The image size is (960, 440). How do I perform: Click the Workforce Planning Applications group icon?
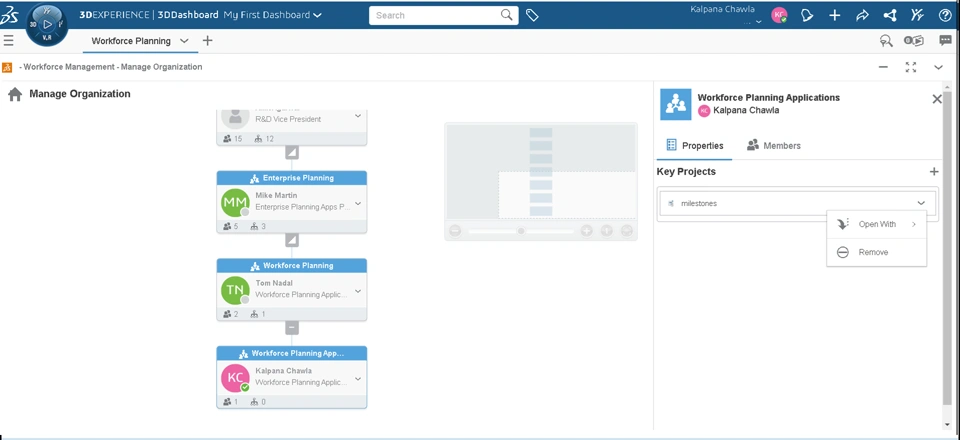675,104
